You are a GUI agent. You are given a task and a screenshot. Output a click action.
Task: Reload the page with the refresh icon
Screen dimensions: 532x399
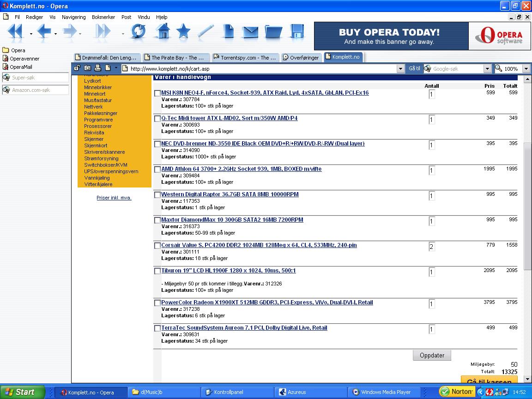pos(139,31)
